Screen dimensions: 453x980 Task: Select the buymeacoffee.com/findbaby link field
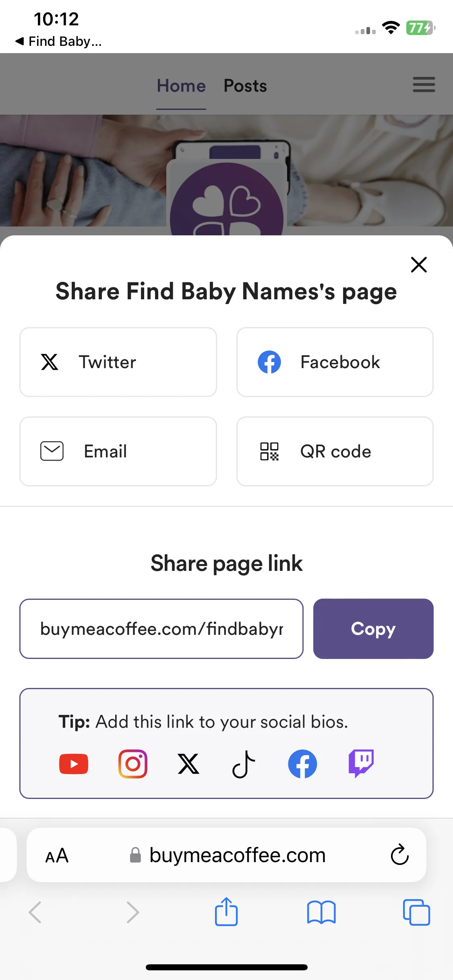click(x=161, y=629)
